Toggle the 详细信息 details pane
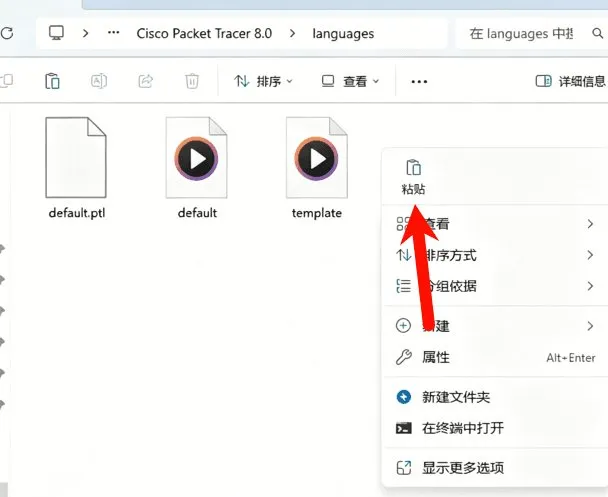Viewport: 608px width, 497px height. pyautogui.click(x=570, y=81)
